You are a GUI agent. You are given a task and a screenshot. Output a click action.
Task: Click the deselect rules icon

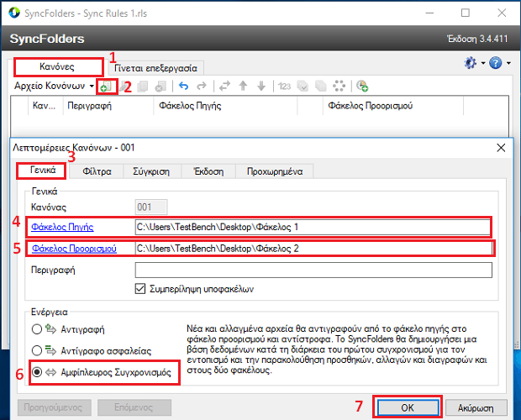[321, 86]
